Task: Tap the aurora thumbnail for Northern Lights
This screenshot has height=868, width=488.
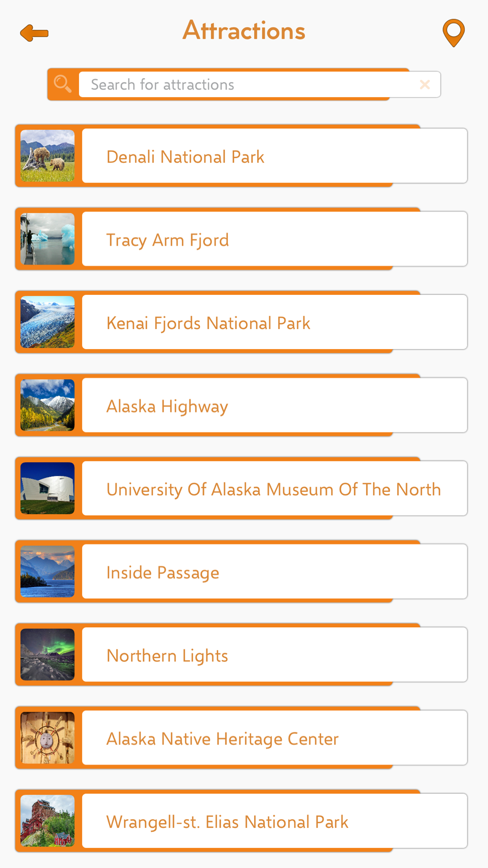Action: (47, 655)
